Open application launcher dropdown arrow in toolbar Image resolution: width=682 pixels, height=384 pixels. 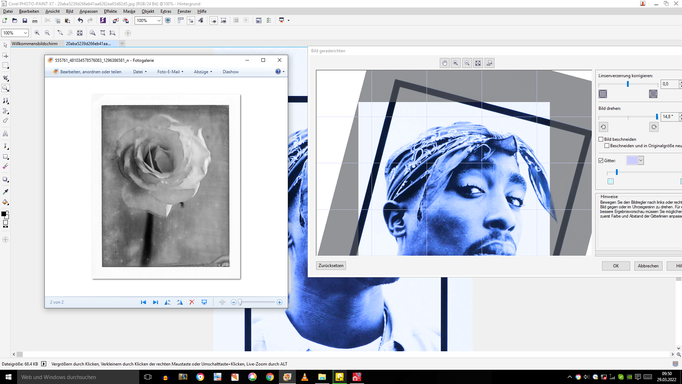pyautogui.click(x=288, y=20)
